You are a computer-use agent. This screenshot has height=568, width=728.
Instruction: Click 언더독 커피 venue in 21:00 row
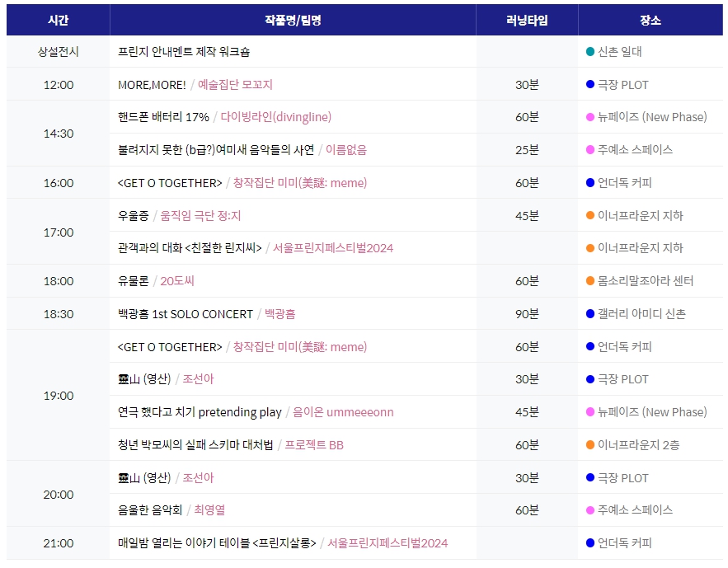[x=624, y=543]
